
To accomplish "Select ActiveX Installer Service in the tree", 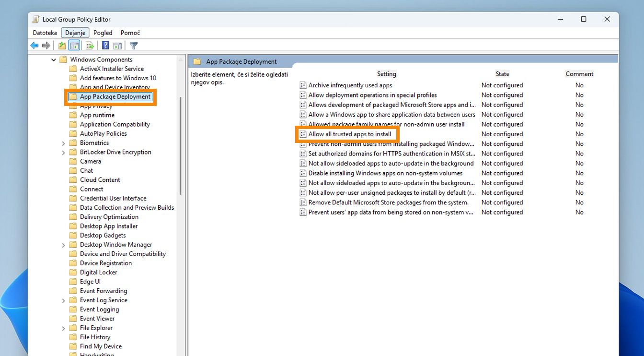I will tap(112, 69).
